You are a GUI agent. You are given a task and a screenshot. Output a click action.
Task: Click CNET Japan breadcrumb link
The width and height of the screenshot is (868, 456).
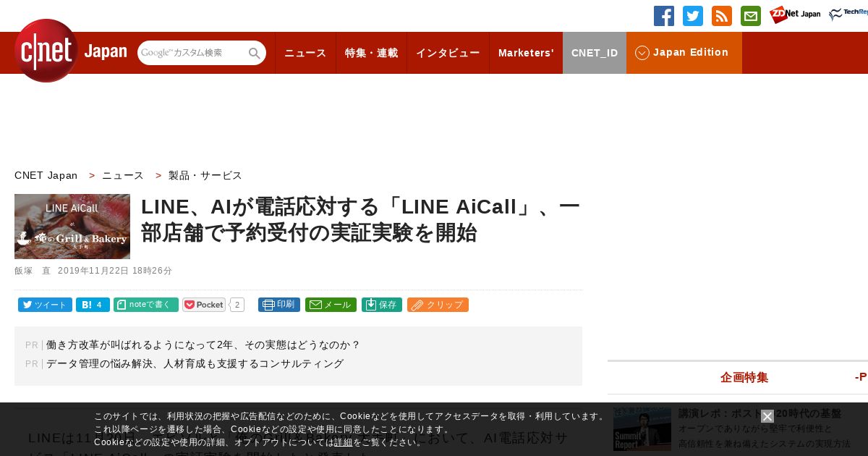[x=46, y=175]
